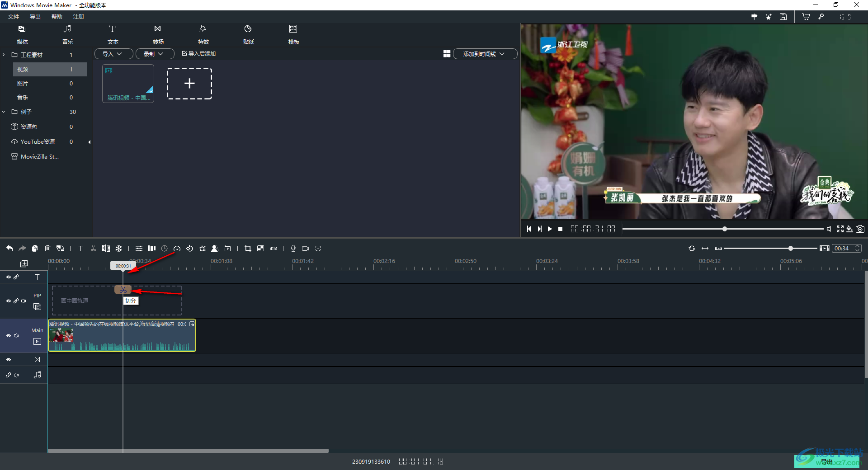Toggle link on the text track

click(16, 277)
